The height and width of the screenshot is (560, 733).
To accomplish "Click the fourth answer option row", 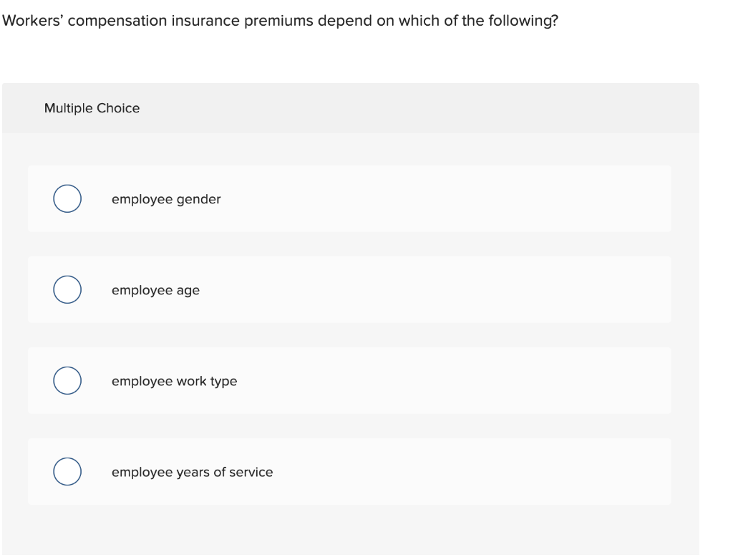I will (x=349, y=471).
